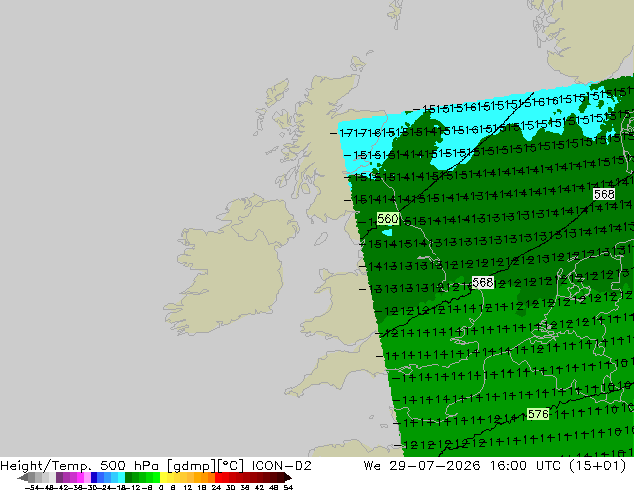This screenshot has width=634, height=490.
Task: Select the 'Height/Temp. 500 hPa' title text
Action: [80, 466]
